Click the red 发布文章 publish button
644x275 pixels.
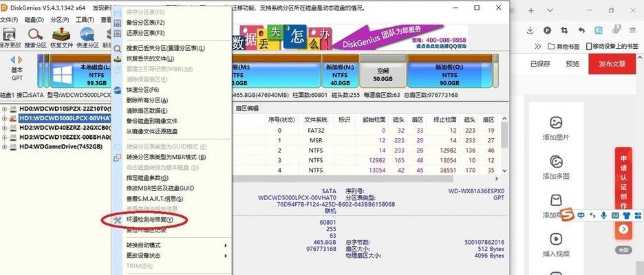click(x=612, y=64)
